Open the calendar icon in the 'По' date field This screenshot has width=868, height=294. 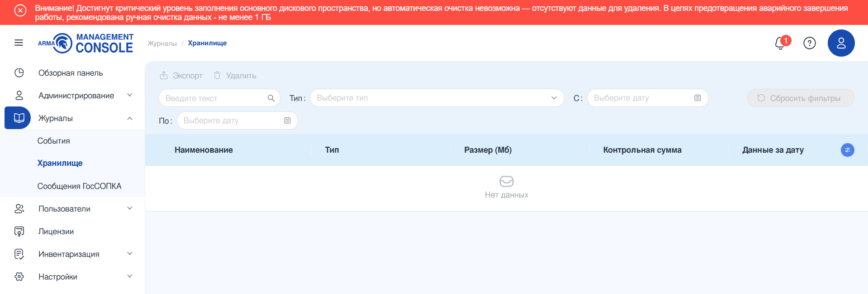pos(287,120)
